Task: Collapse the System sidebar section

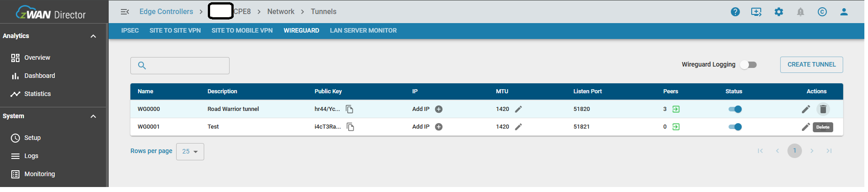Action: click(93, 116)
